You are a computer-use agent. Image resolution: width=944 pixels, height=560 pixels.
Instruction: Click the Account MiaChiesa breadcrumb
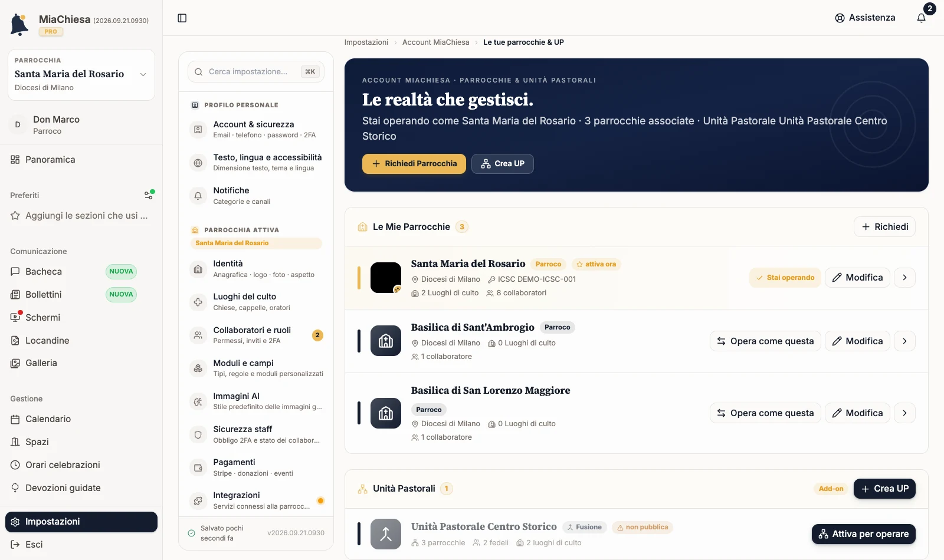[x=436, y=42]
